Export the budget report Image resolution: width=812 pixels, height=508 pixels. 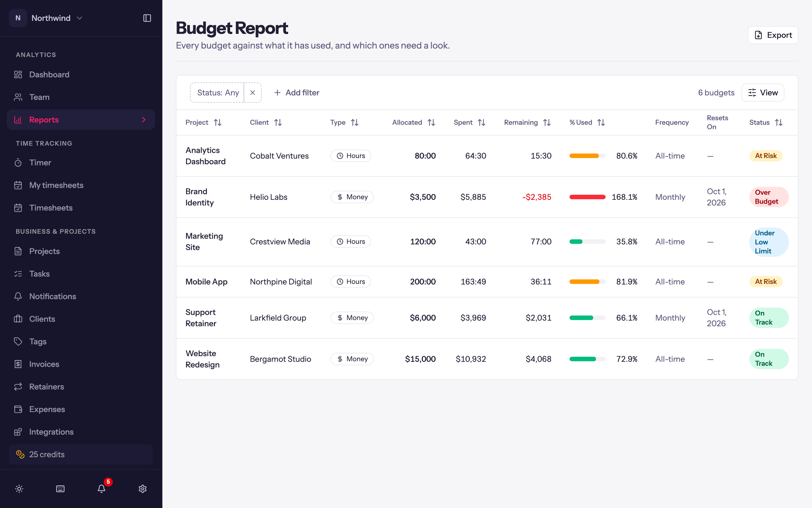773,35
